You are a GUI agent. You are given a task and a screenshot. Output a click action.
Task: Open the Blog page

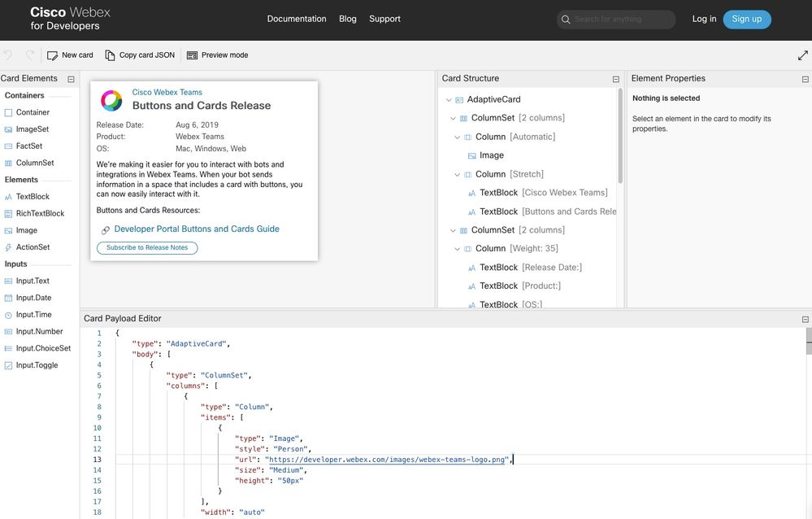[348, 19]
